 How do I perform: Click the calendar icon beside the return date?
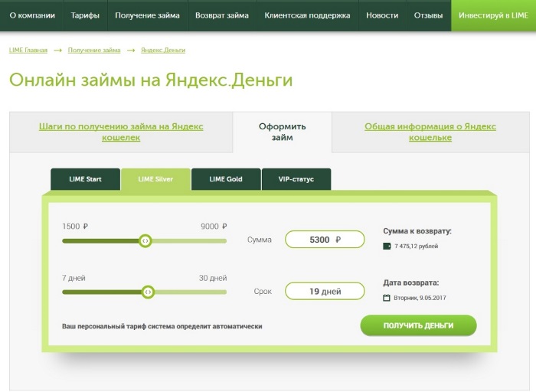[x=386, y=298]
